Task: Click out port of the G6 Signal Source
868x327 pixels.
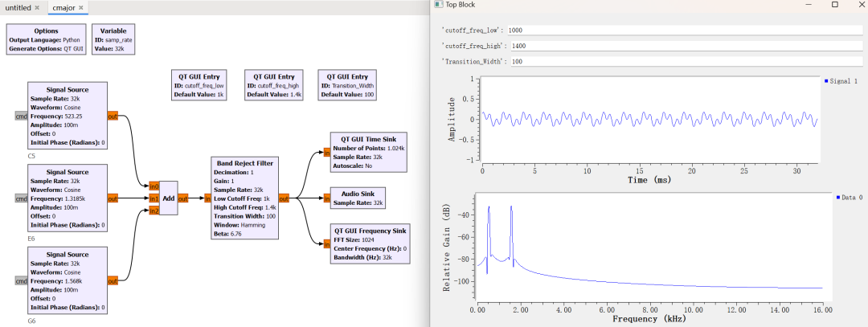Action: coord(113,281)
